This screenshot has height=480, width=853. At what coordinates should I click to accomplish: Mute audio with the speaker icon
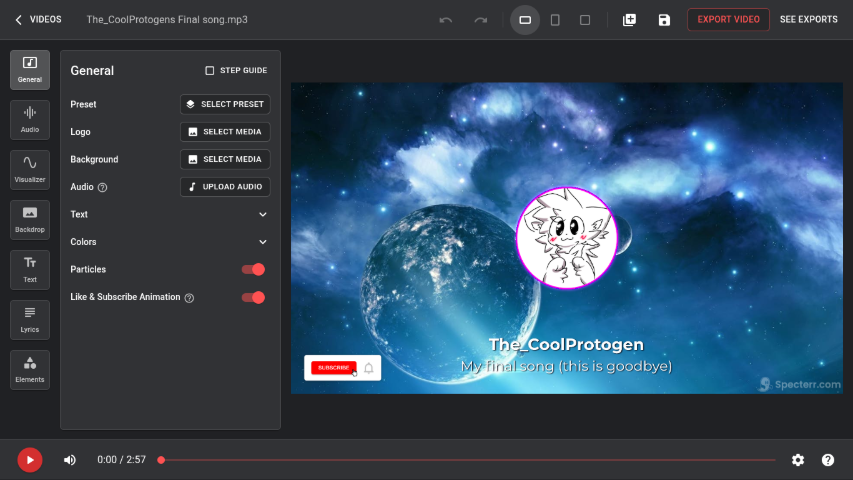[x=70, y=460]
